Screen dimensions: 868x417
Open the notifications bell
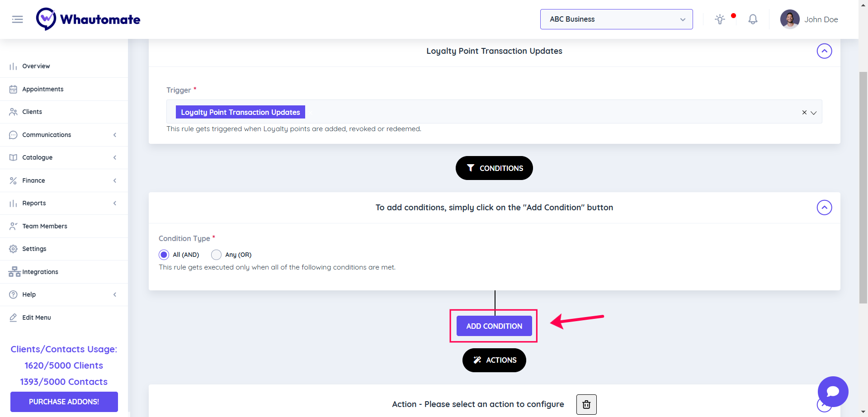(753, 19)
